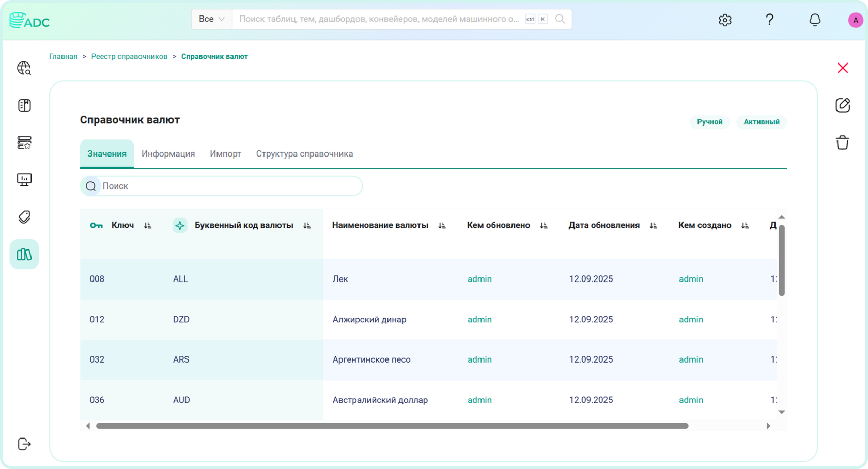Select the DZD code cell
This screenshot has width=868, height=469.
[181, 319]
